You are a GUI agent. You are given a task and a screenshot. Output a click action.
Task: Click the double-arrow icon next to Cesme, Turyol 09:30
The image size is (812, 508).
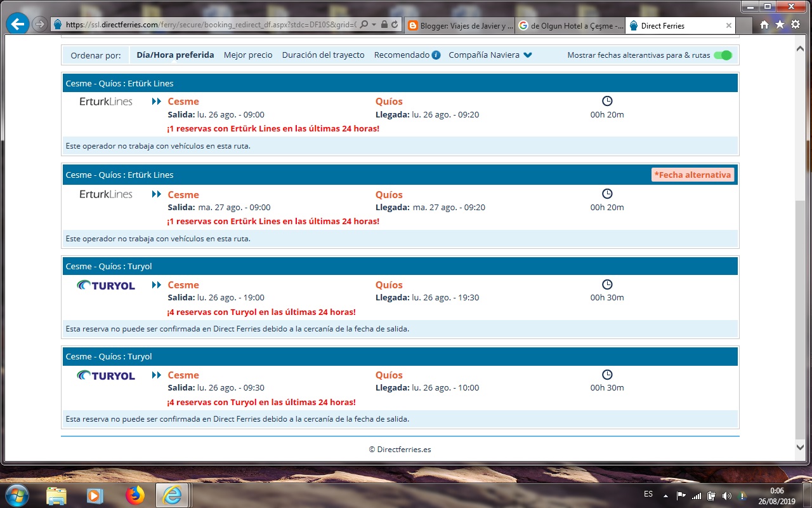(157, 375)
